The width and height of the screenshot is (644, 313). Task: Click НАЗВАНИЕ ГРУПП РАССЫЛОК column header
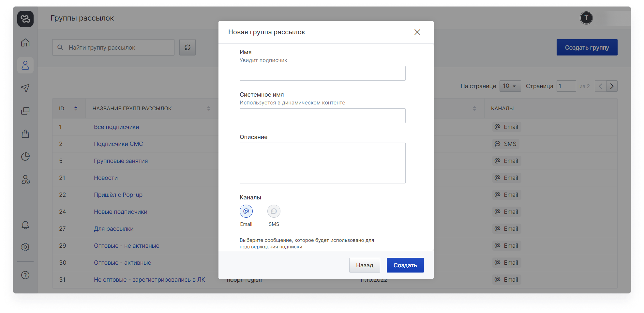pyautogui.click(x=132, y=108)
